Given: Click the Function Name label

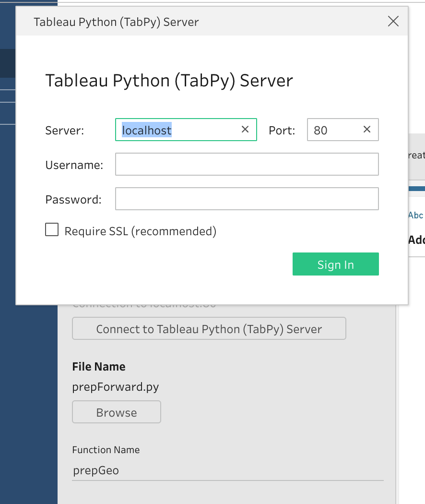Looking at the screenshot, I should coord(106,450).
